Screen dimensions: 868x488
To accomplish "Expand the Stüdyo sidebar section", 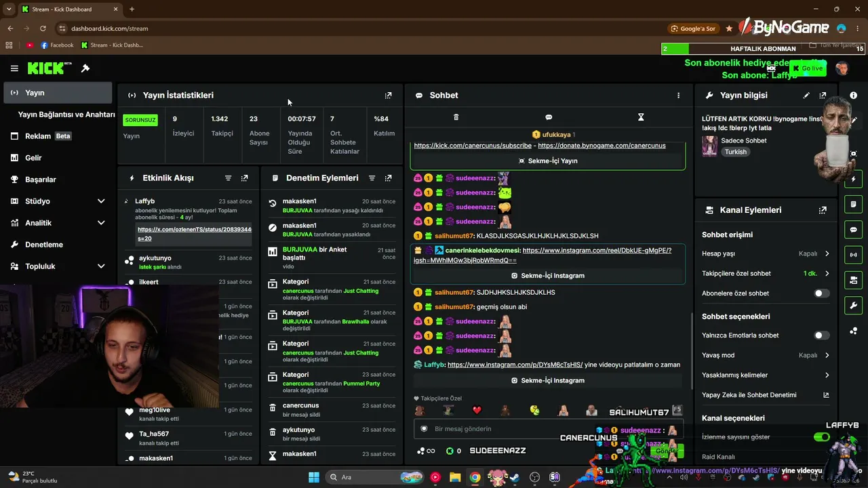I will point(101,201).
